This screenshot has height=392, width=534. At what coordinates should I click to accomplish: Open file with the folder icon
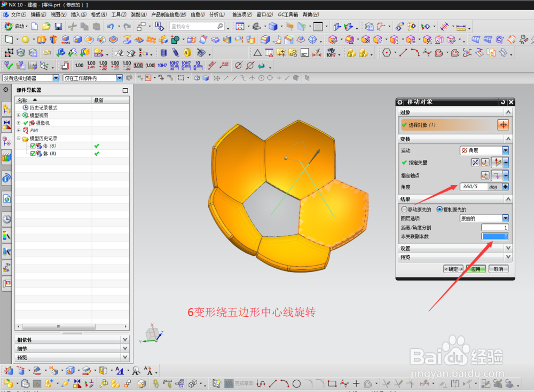46,26
